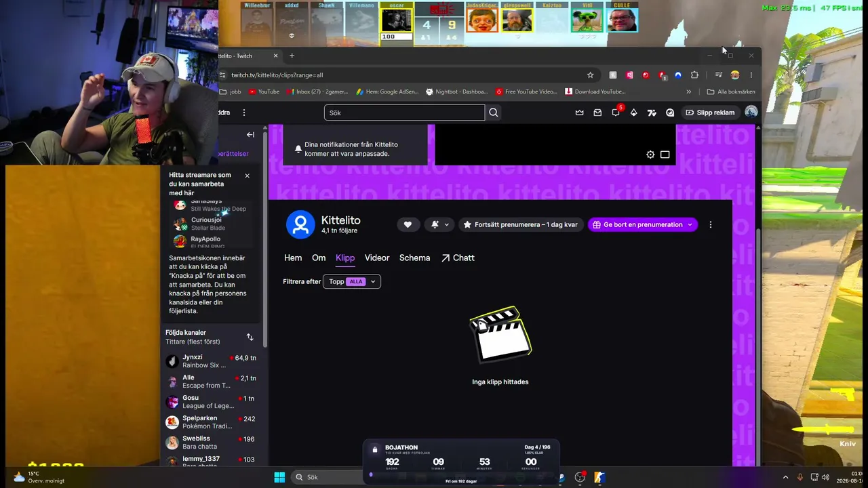Switch to the Om tab
Image resolution: width=868 pixels, height=488 pixels.
(x=319, y=258)
